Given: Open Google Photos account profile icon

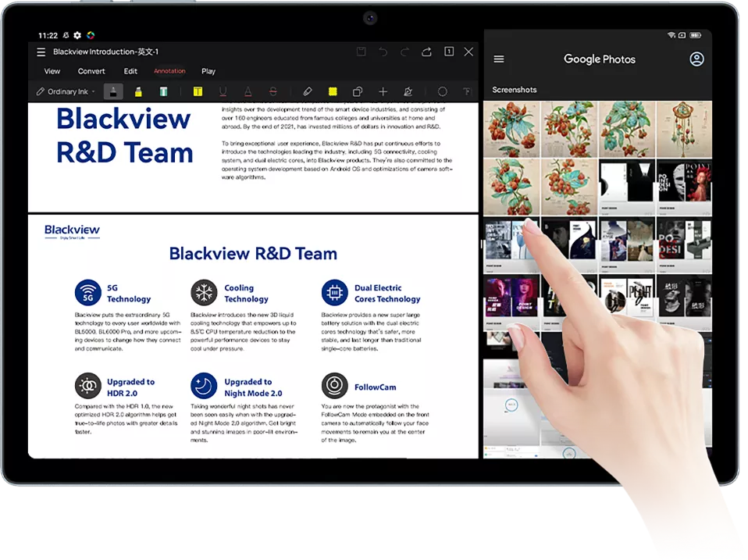Looking at the screenshot, I should [696, 59].
